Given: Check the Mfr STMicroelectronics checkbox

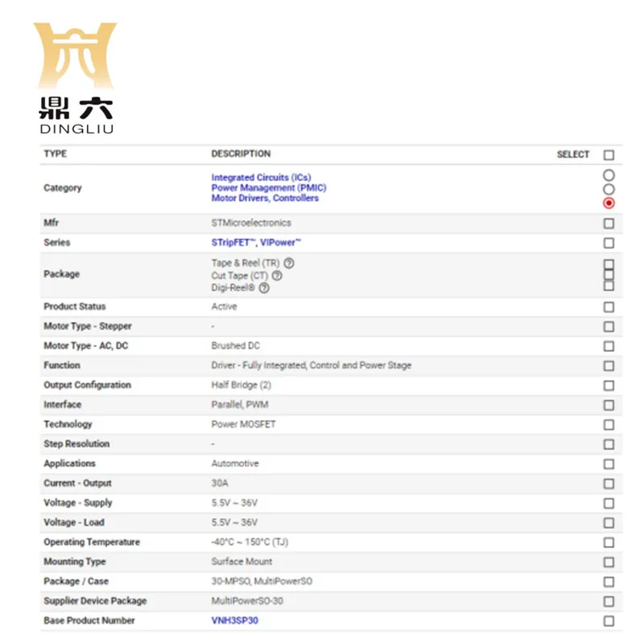Looking at the screenshot, I should click(609, 224).
